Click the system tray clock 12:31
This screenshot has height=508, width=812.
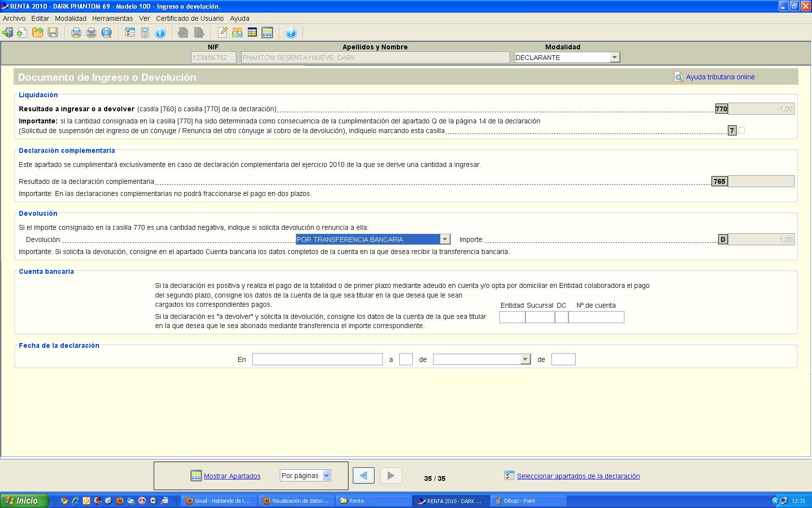(x=798, y=501)
